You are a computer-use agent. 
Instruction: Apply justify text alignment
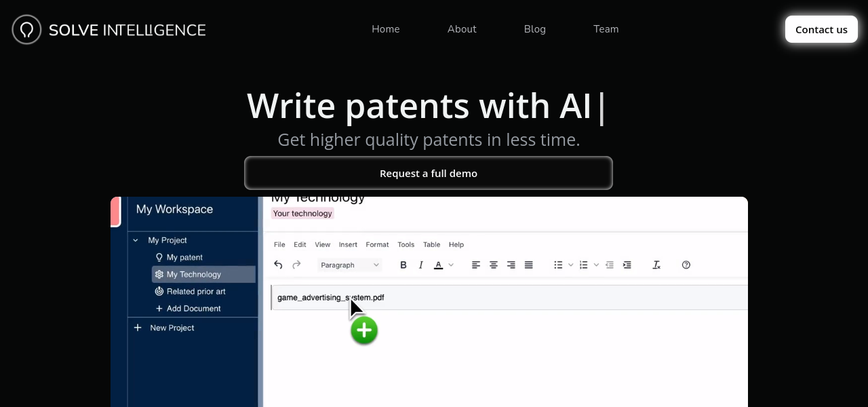point(529,265)
